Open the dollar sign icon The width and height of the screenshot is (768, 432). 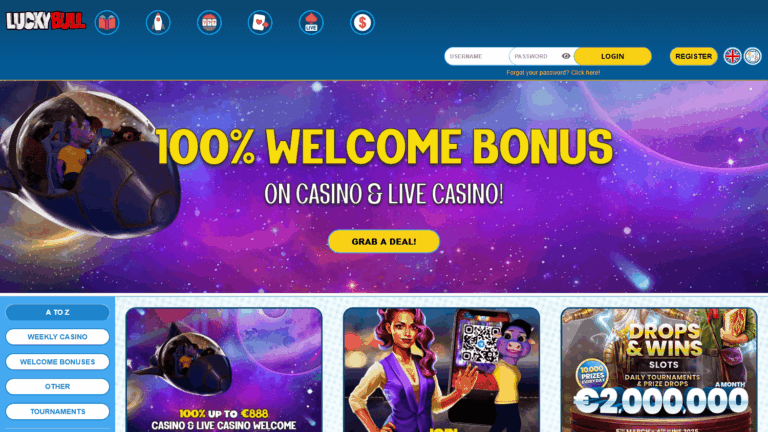pyautogui.click(x=362, y=23)
